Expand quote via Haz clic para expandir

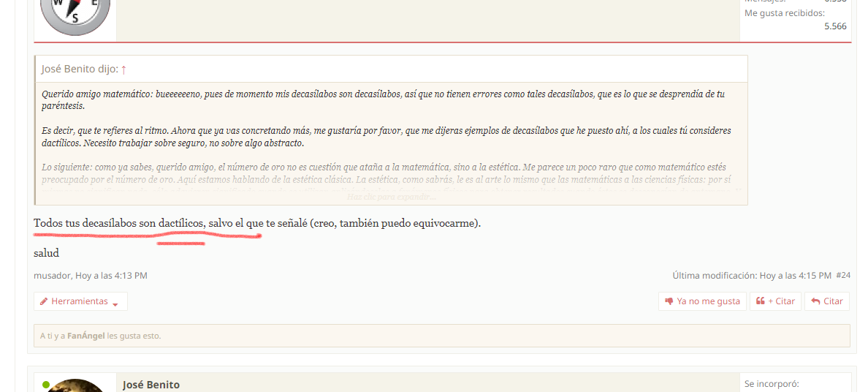pos(391,197)
